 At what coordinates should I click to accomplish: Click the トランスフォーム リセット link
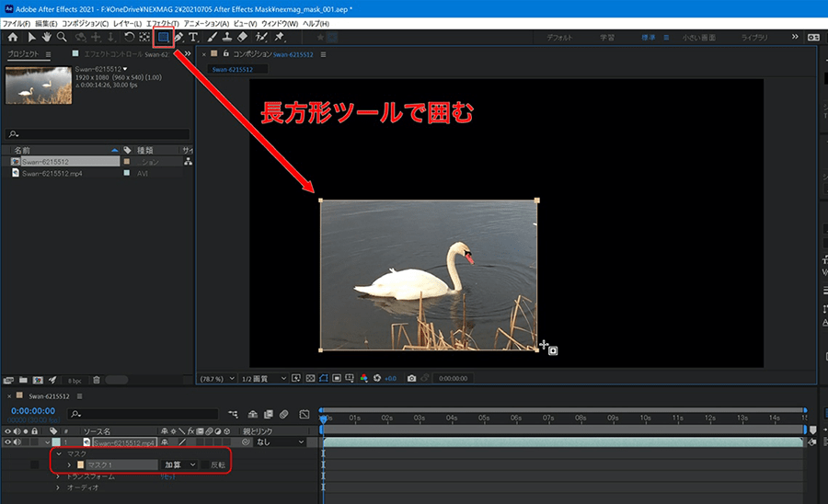[x=168, y=476]
